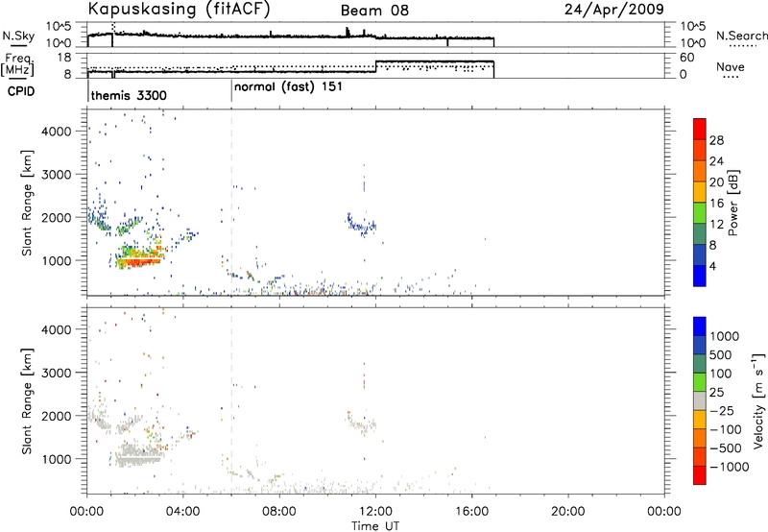Viewport: 768px width, 532px height.
Task: Click the CPID tick mark beside "themis 3300"
Action: pos(88,92)
